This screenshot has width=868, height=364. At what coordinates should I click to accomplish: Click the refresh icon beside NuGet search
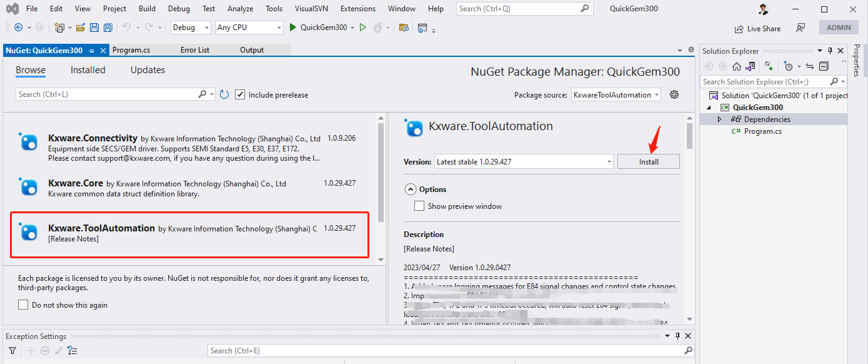(x=224, y=94)
